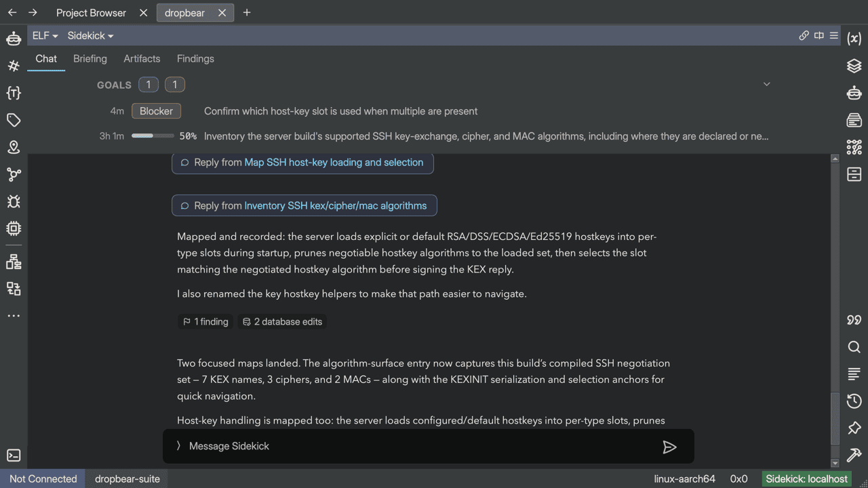Image resolution: width=868 pixels, height=488 pixels.
Task: Click Not Connected in status bar
Action: tap(43, 479)
